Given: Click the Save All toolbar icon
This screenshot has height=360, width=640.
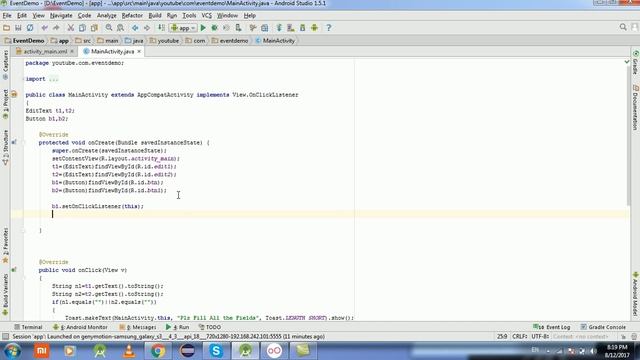Looking at the screenshot, I should click(x=18, y=28).
